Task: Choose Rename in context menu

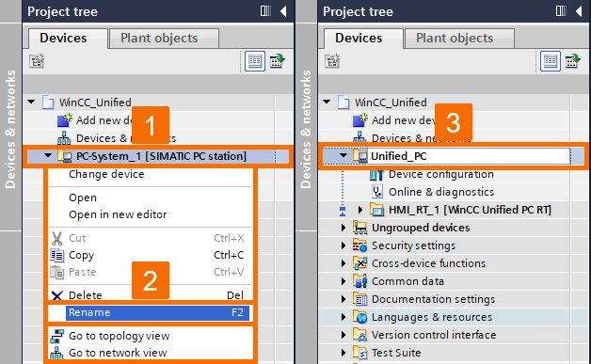Action: [157, 313]
